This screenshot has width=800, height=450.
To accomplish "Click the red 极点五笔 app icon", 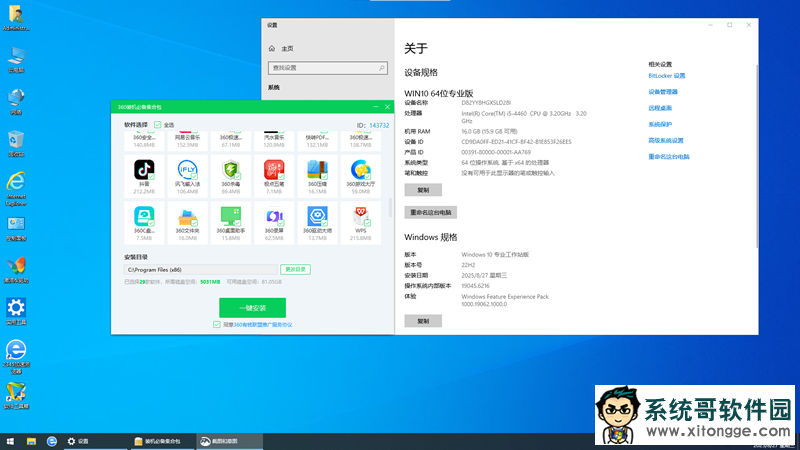I will (274, 169).
